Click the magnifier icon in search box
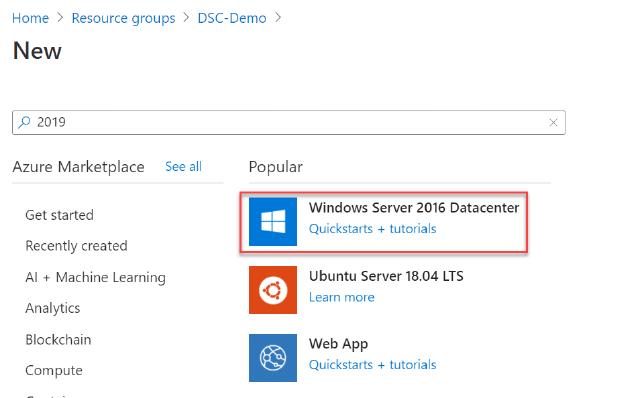This screenshot has height=398, width=640. (24, 122)
